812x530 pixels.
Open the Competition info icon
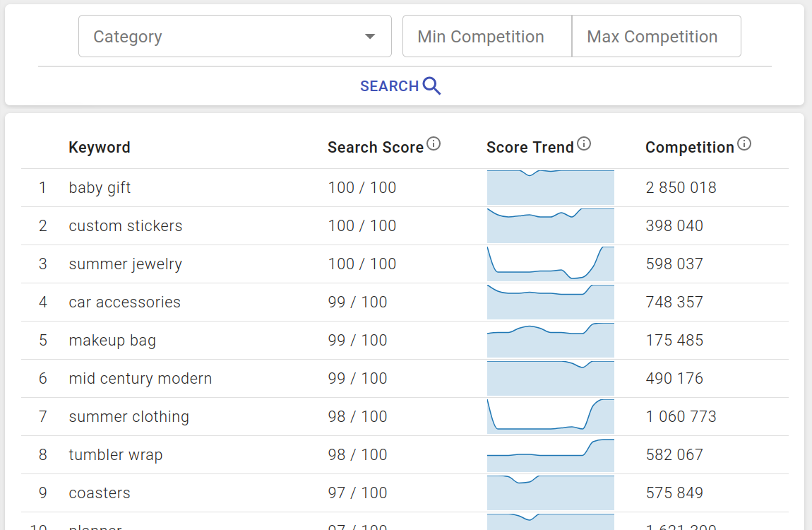(744, 143)
